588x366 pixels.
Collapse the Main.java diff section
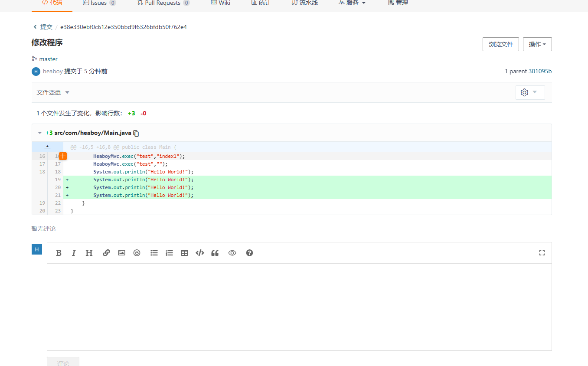pos(40,133)
